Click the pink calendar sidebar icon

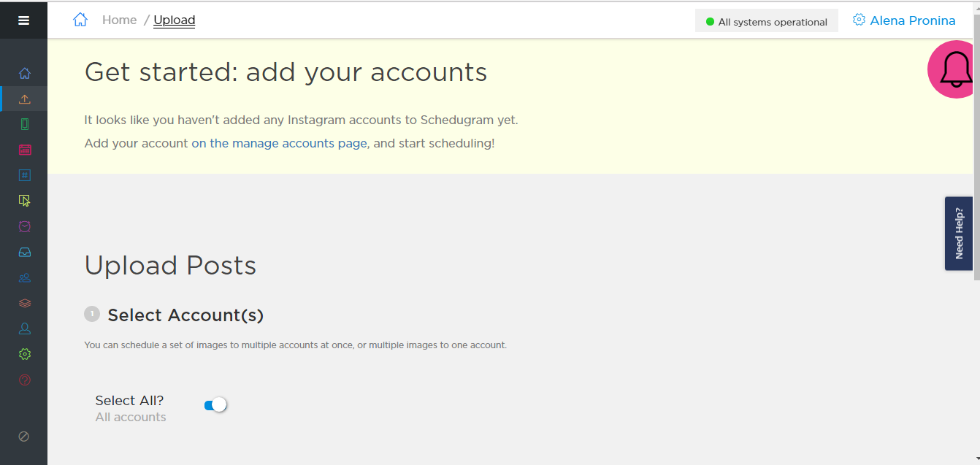click(24, 150)
